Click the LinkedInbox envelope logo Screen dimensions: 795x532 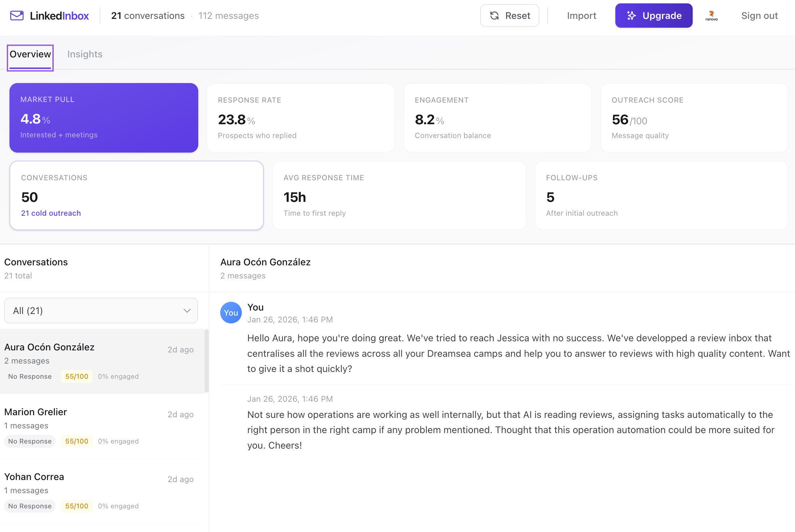tap(16, 15)
